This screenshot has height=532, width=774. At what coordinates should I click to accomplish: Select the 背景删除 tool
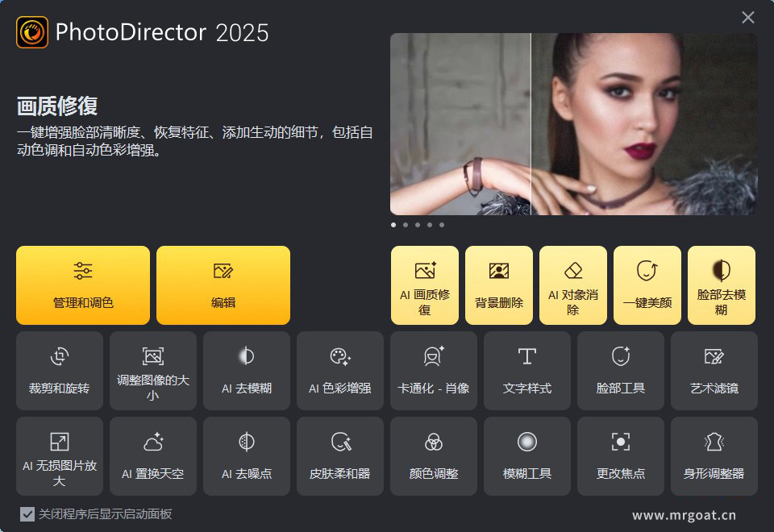pos(498,285)
